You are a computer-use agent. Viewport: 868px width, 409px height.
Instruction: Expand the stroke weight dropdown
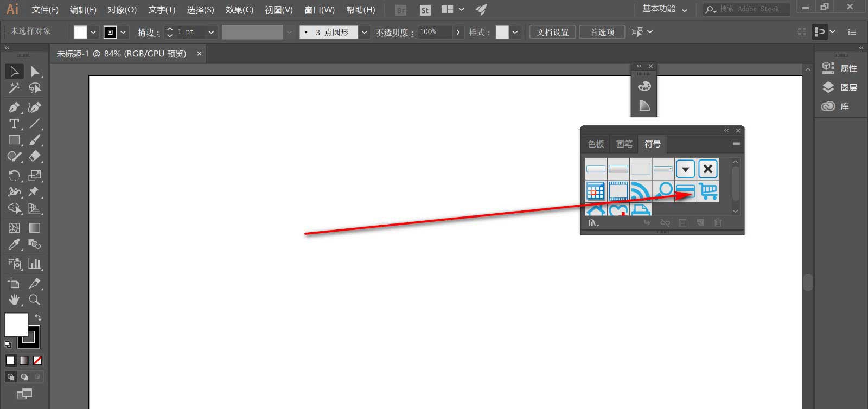[x=211, y=32]
